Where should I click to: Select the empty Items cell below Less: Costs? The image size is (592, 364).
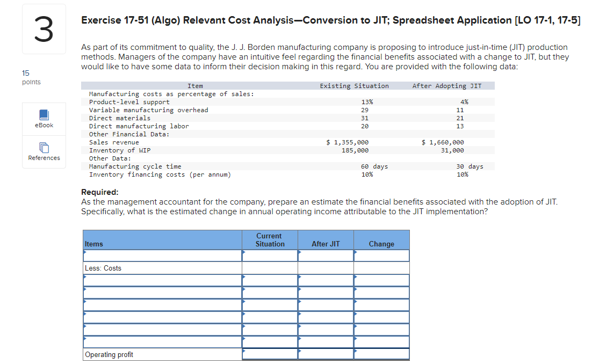coord(161,280)
